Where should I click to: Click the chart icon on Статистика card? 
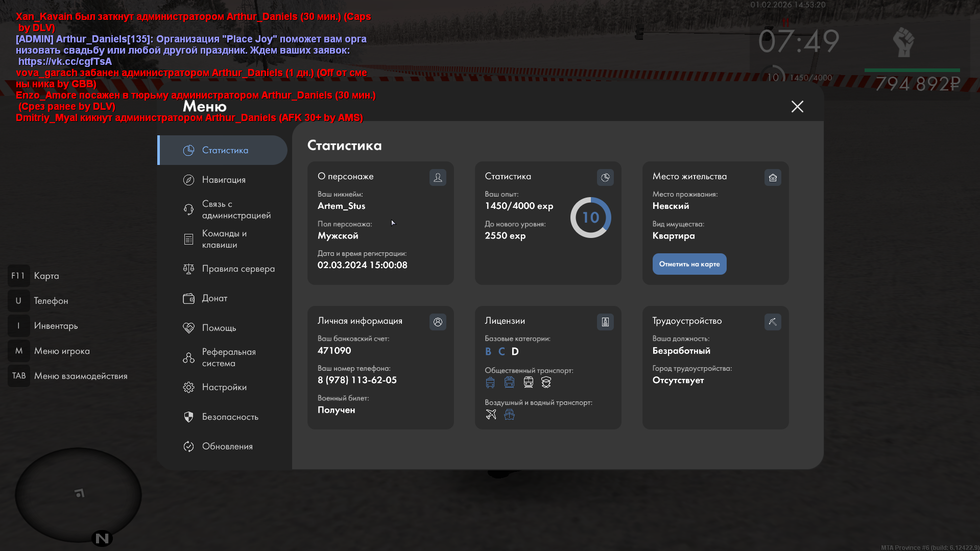click(x=605, y=177)
